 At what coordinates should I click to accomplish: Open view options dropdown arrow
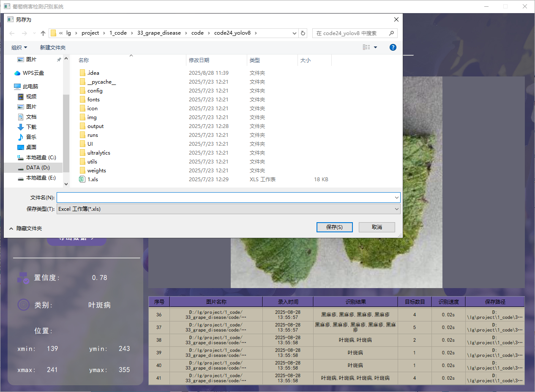pos(375,47)
